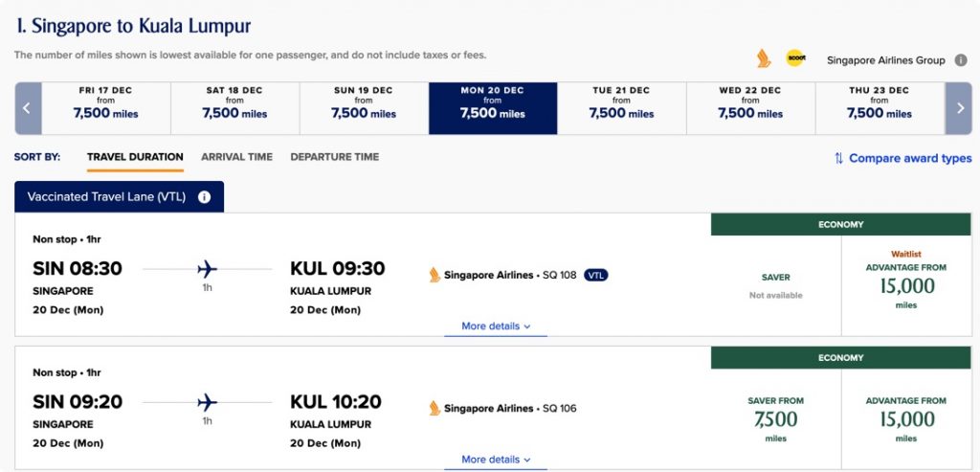Click the Vaccinated Travel Lane info icon
Image resolution: width=980 pixels, height=472 pixels.
(204, 197)
